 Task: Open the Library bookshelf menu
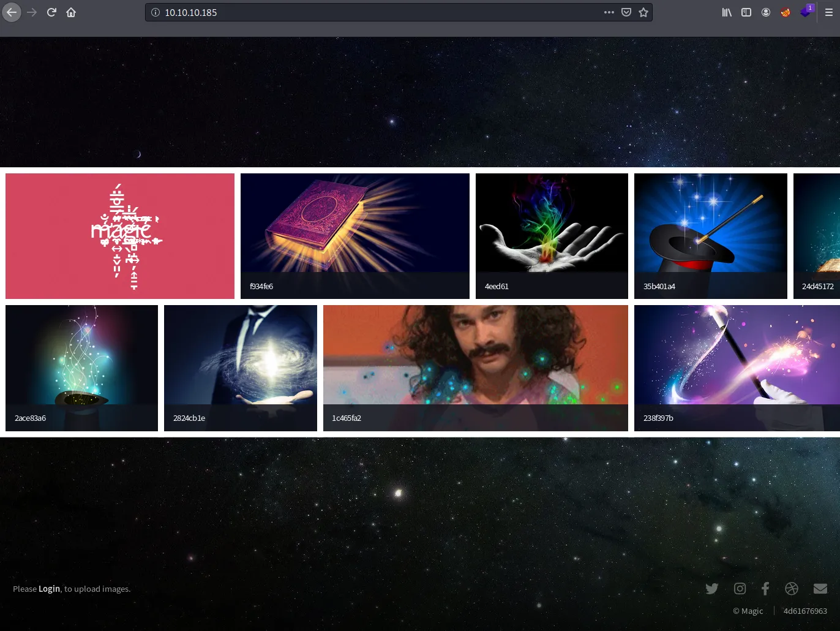727,12
